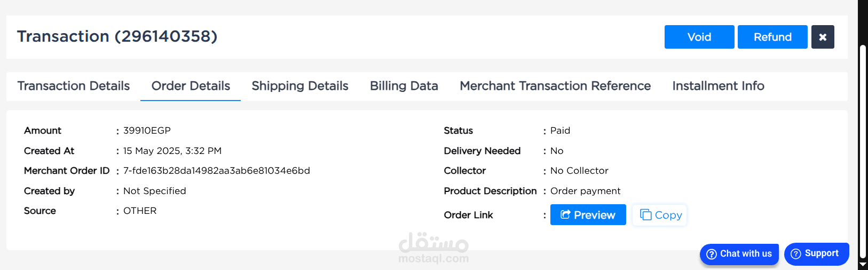This screenshot has width=868, height=270.
Task: View the Installment Info tab
Action: 718,86
